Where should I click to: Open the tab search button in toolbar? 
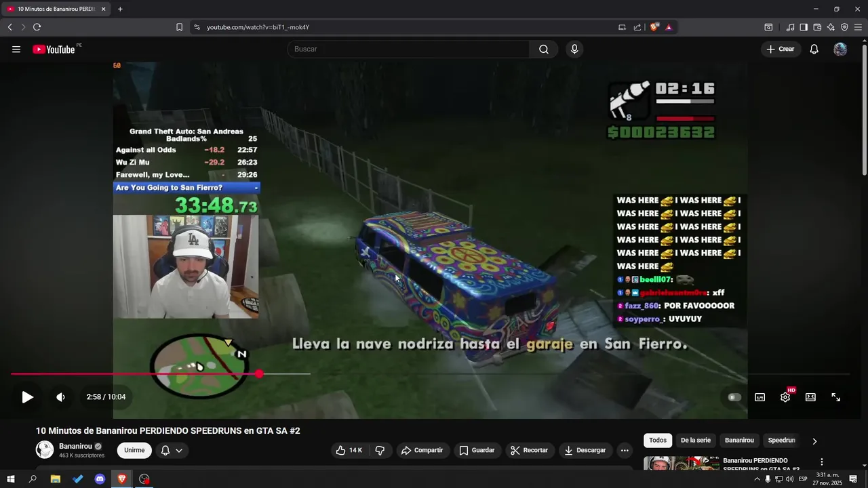(x=768, y=27)
